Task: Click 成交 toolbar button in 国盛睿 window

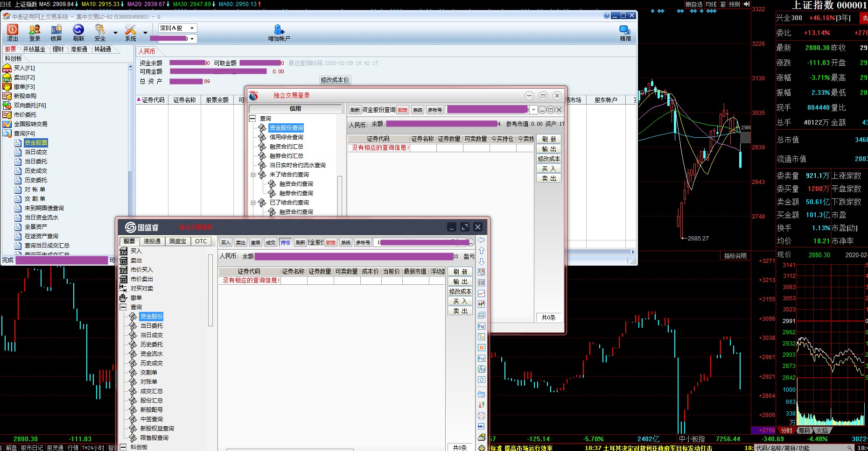Action: 270,242
